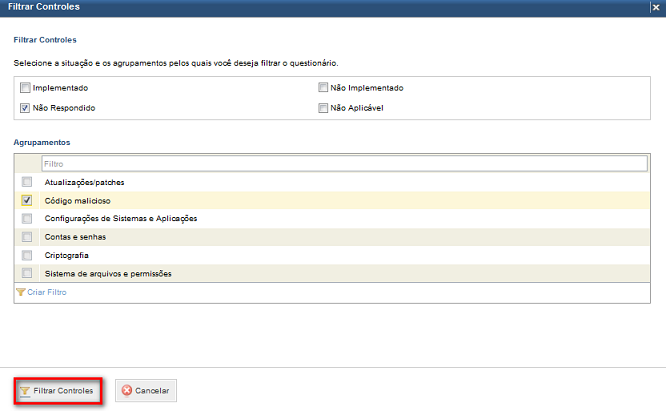This screenshot has width=666, height=411.
Task: Click the Filtrar Controles button text
Action: [x=63, y=391]
